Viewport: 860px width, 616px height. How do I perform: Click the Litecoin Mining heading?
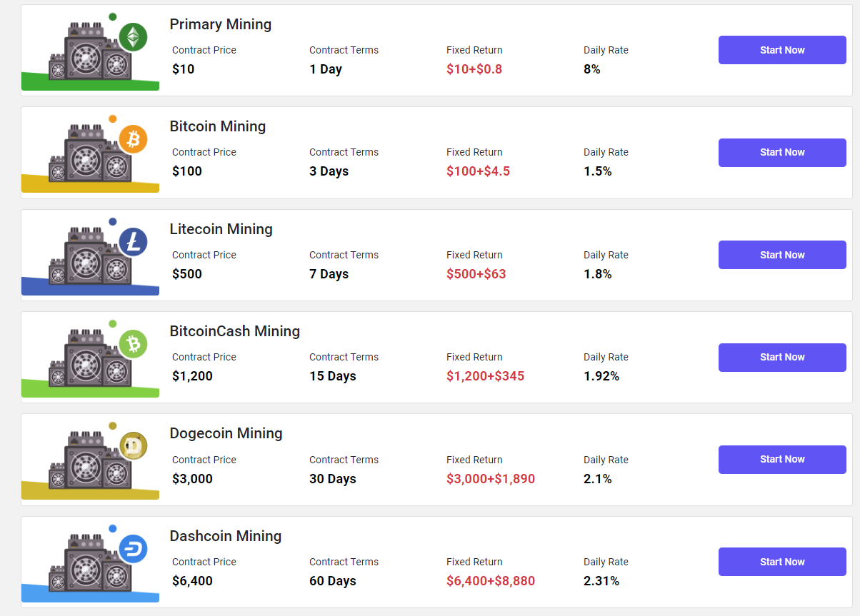coord(221,229)
